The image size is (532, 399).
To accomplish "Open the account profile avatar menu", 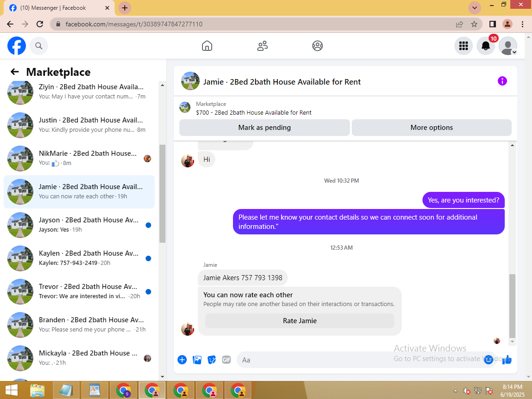I will 508,46.
